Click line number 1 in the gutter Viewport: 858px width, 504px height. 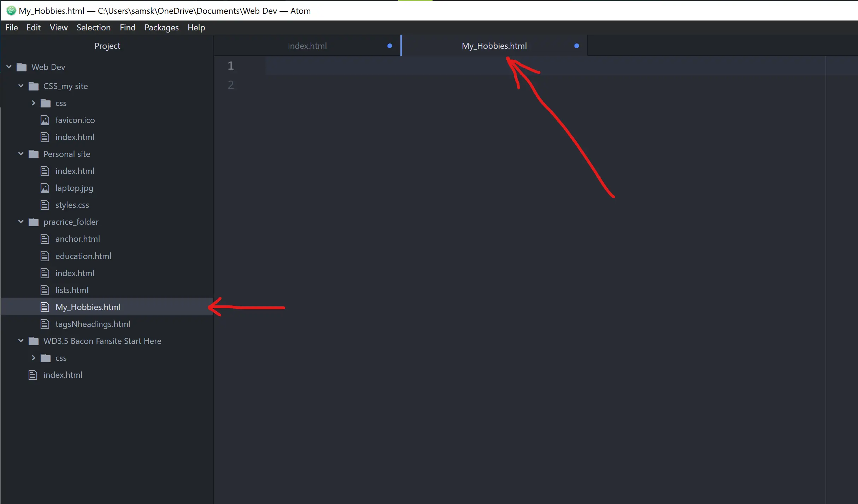pos(231,66)
